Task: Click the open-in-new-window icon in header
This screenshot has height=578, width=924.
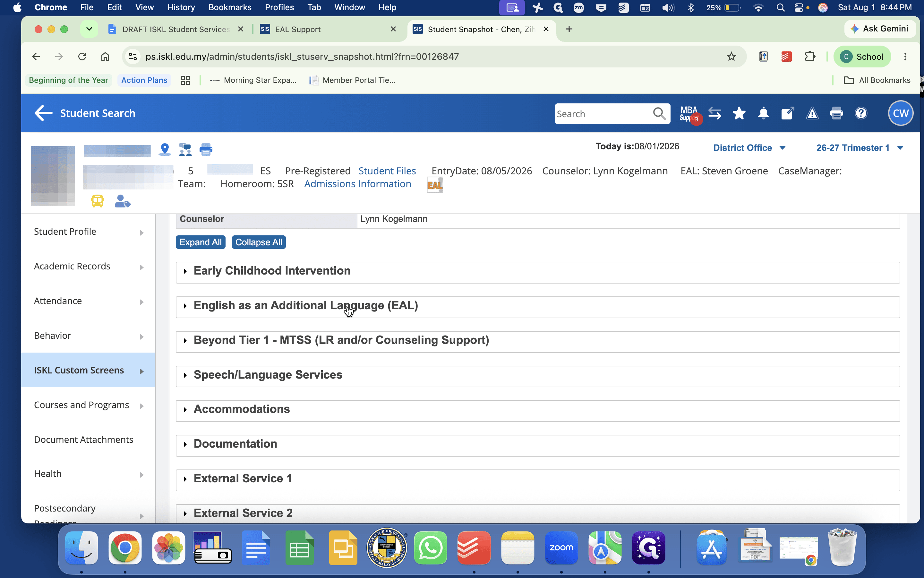Action: tap(788, 113)
